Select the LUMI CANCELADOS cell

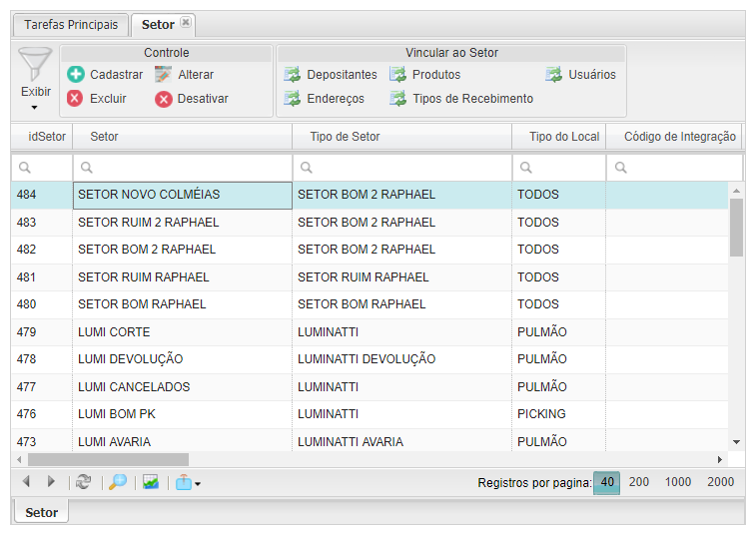point(182,387)
